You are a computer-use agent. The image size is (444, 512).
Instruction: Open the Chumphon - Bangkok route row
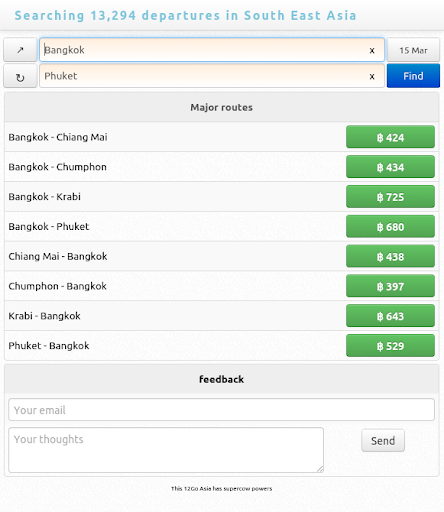coord(222,286)
